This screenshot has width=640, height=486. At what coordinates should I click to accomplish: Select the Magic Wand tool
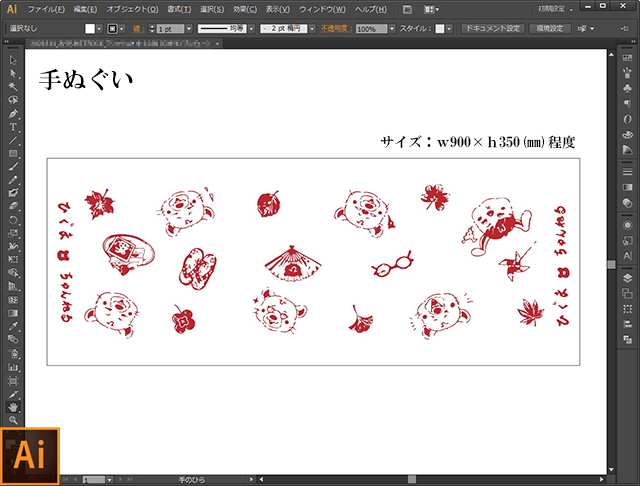[13, 87]
